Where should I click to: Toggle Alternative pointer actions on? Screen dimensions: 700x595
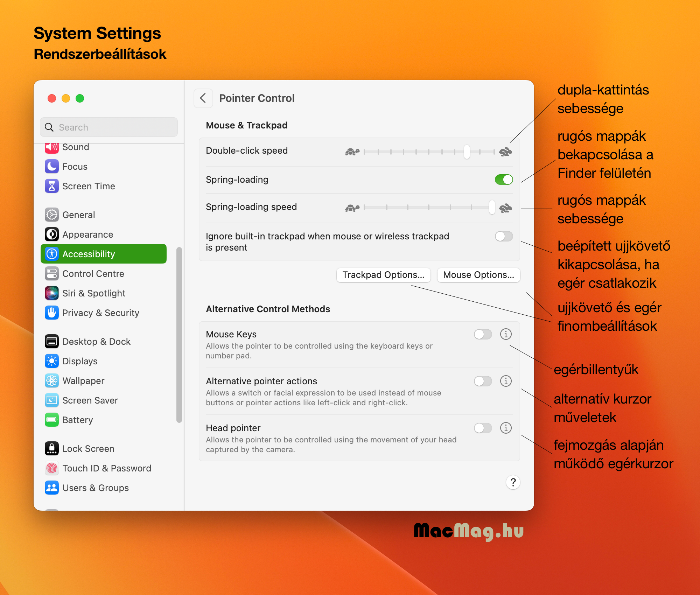[483, 381]
